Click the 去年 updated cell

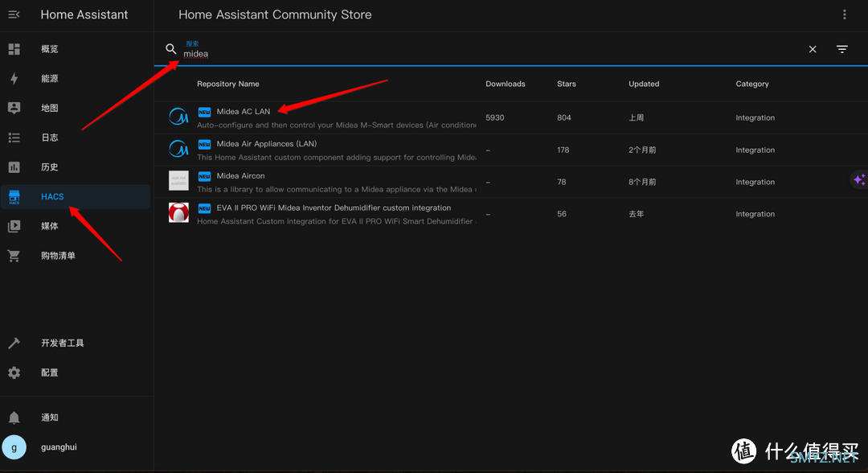point(636,214)
